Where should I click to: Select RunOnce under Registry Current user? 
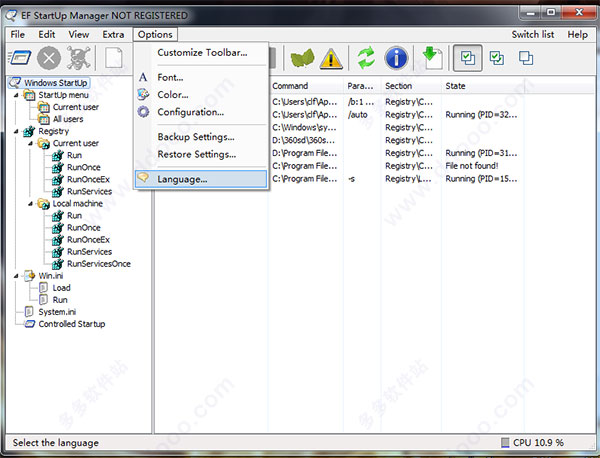(x=83, y=167)
